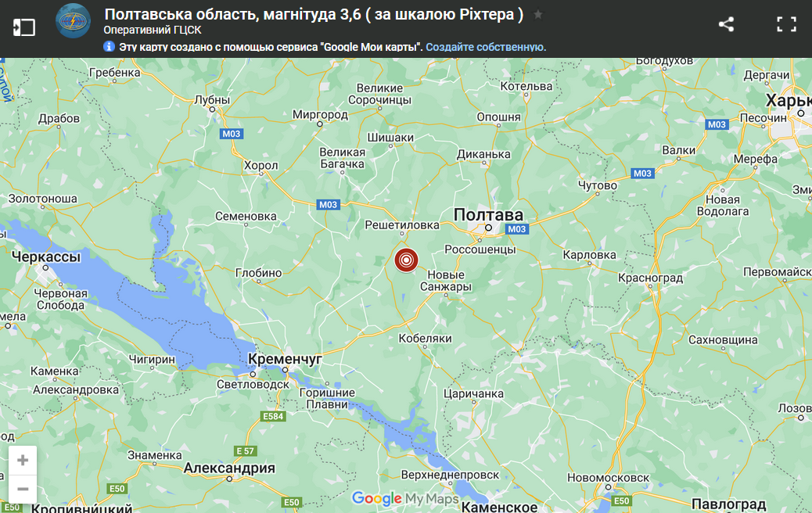Image resolution: width=812 pixels, height=513 pixels.
Task: Click the Google My Maps logo
Action: (405, 498)
